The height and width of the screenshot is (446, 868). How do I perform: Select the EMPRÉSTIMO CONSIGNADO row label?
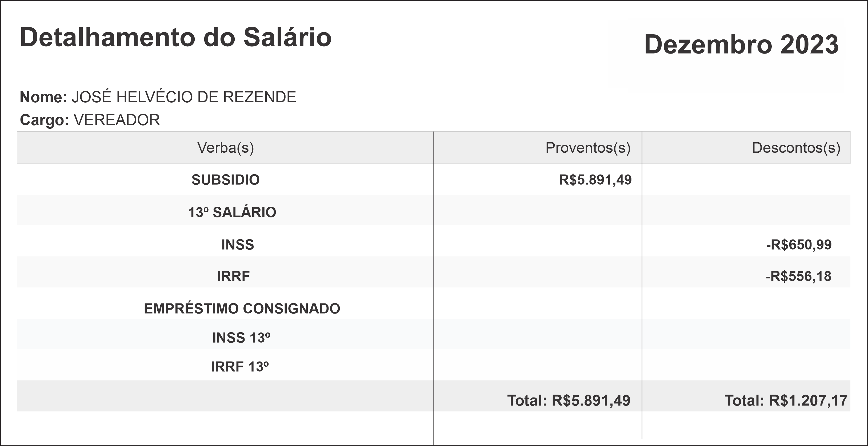pyautogui.click(x=242, y=309)
